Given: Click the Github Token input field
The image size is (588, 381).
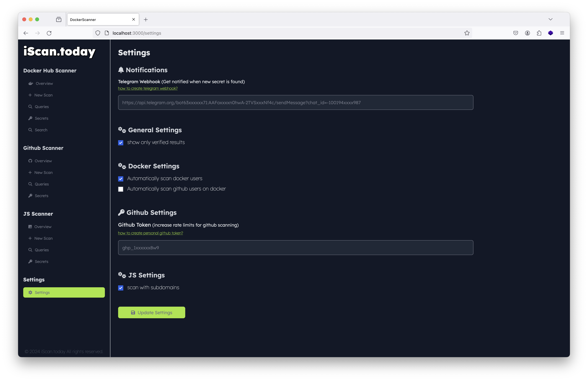Looking at the screenshot, I should pyautogui.click(x=296, y=248).
